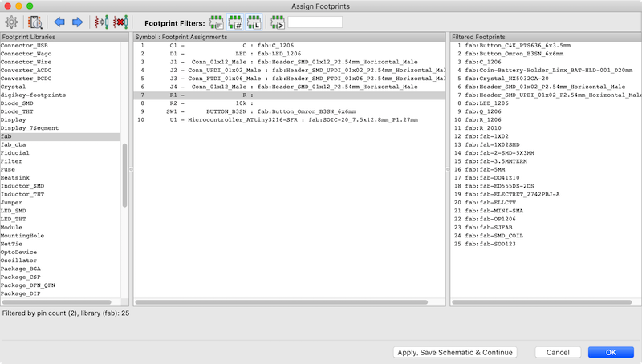This screenshot has width=642, height=364.
Task: Click Footprint Libraries horizontal scrollbar
Action: pos(56,302)
